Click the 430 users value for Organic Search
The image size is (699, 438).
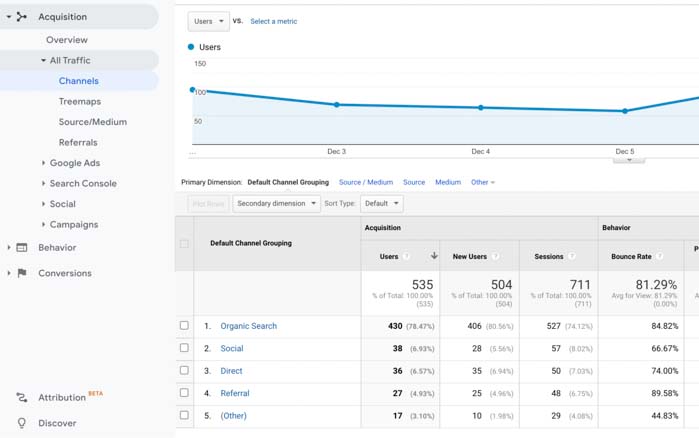tap(395, 326)
